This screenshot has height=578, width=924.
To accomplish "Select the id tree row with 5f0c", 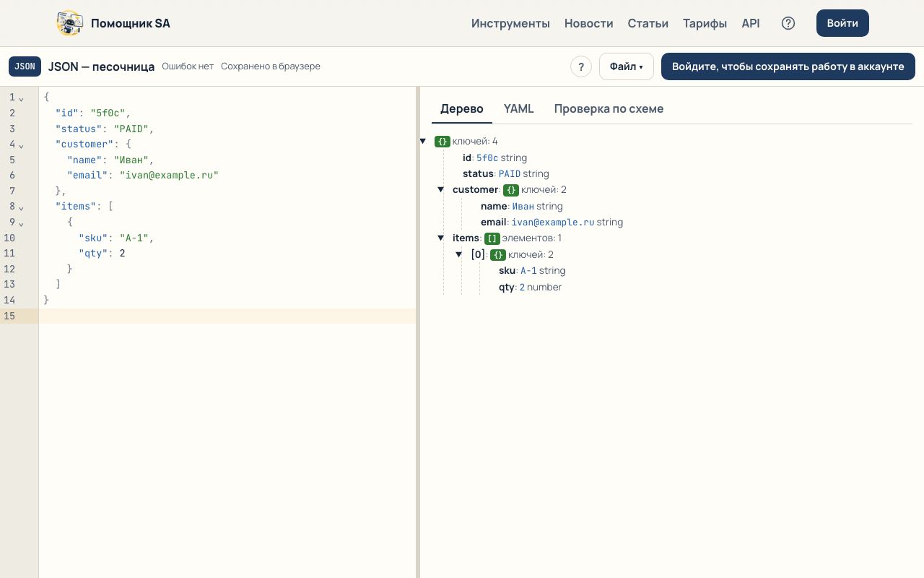I will coord(494,158).
